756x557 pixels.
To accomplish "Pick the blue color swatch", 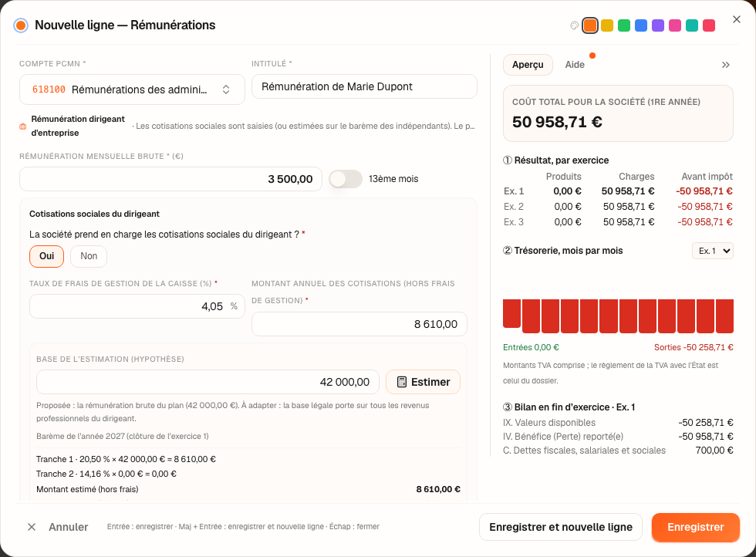I will [x=641, y=25].
